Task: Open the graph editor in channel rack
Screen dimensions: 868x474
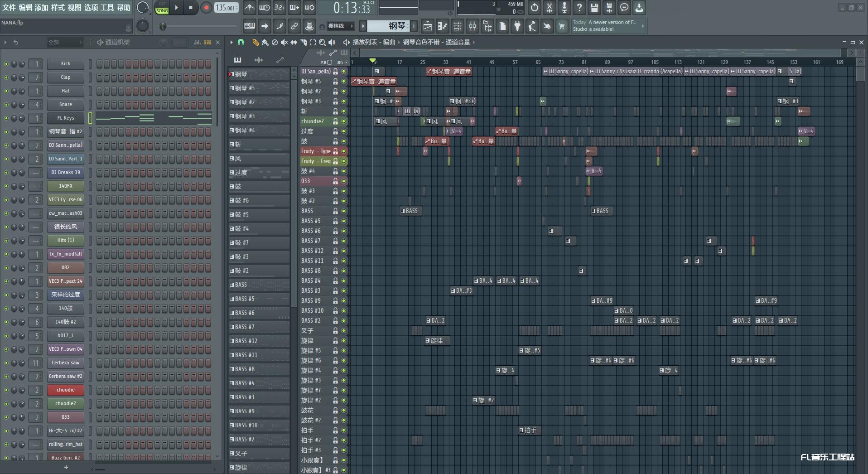Action: coord(197,42)
